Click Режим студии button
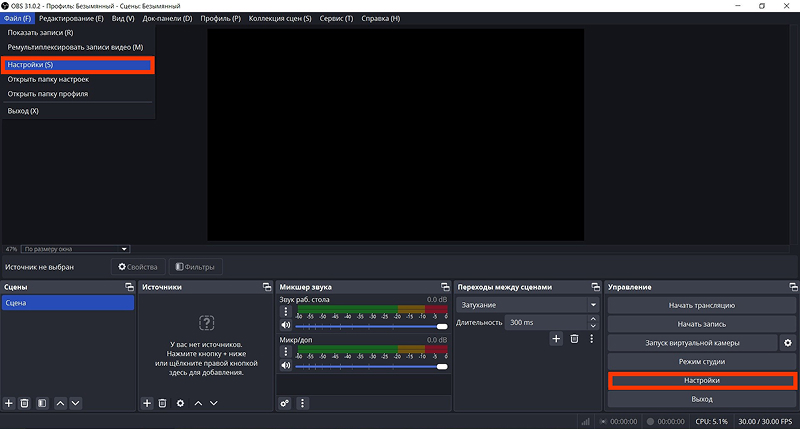 click(x=702, y=362)
